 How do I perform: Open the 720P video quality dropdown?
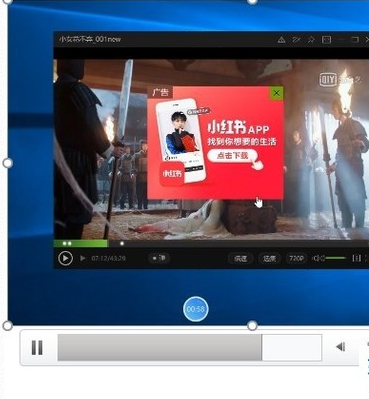click(296, 258)
